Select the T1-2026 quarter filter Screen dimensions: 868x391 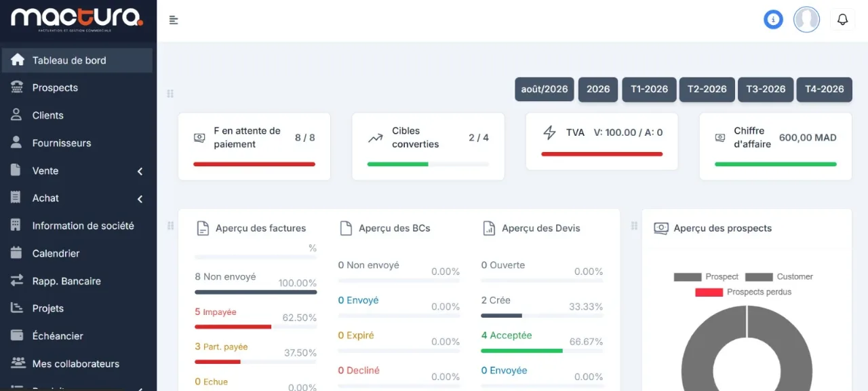(x=649, y=89)
